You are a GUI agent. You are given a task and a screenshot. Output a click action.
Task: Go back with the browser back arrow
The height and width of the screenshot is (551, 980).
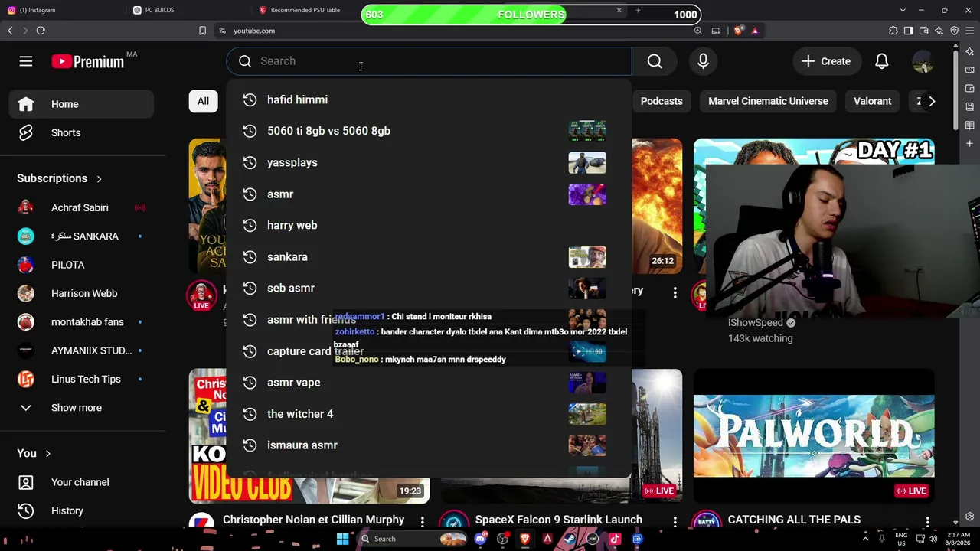[10, 31]
